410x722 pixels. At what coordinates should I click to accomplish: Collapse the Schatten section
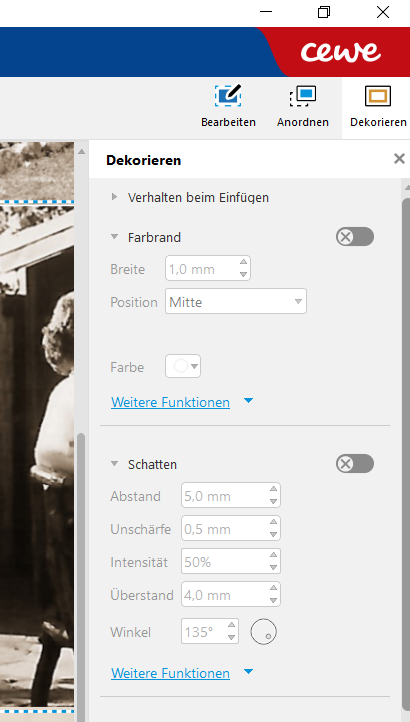[114, 464]
